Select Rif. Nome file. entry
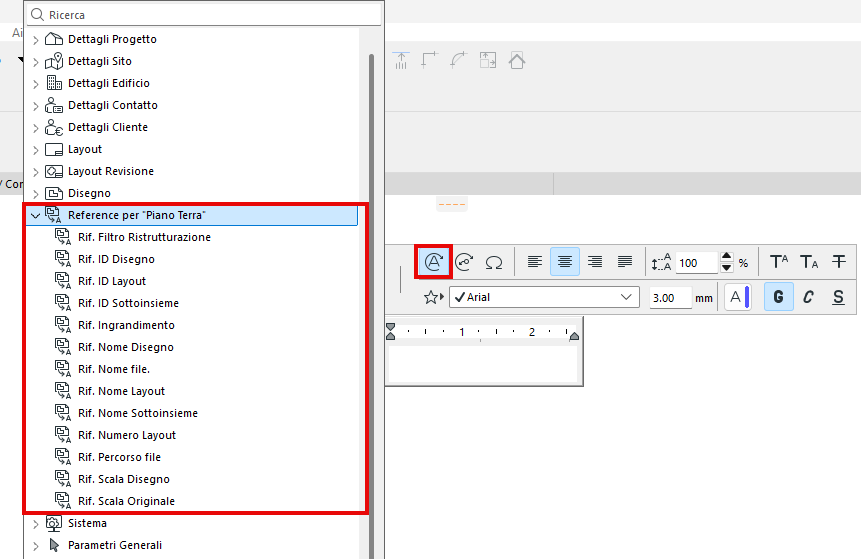The image size is (861, 559). [114, 369]
